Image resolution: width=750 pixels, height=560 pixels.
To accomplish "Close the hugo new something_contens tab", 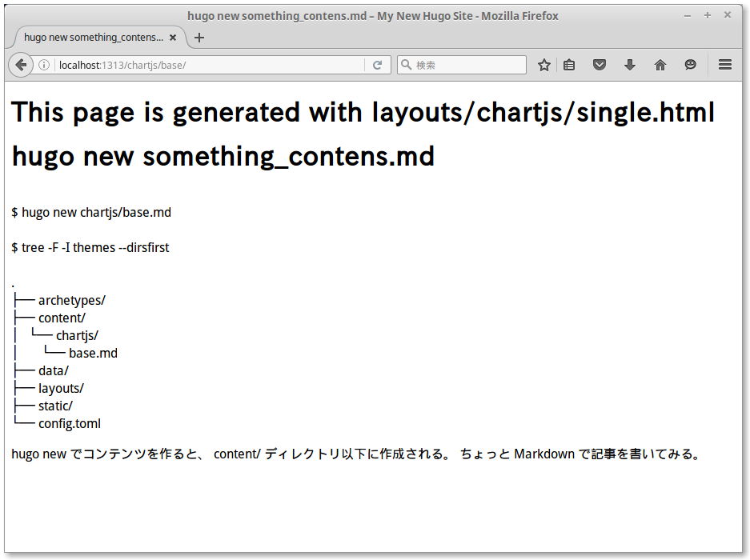I will [173, 38].
